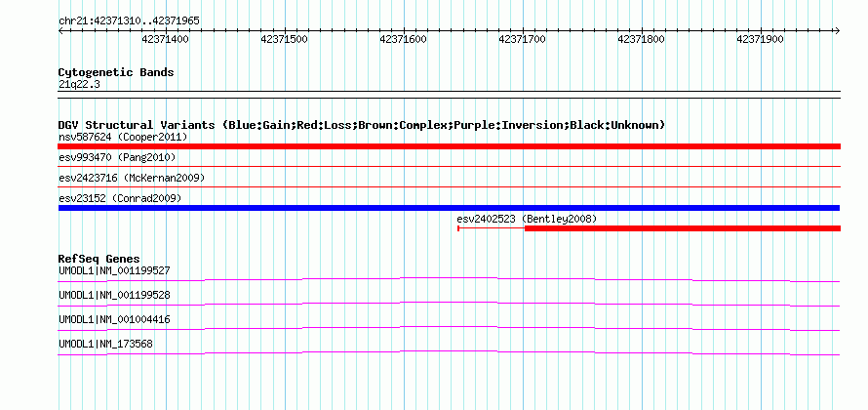Click the 42371600 ruler position label

click(x=404, y=39)
